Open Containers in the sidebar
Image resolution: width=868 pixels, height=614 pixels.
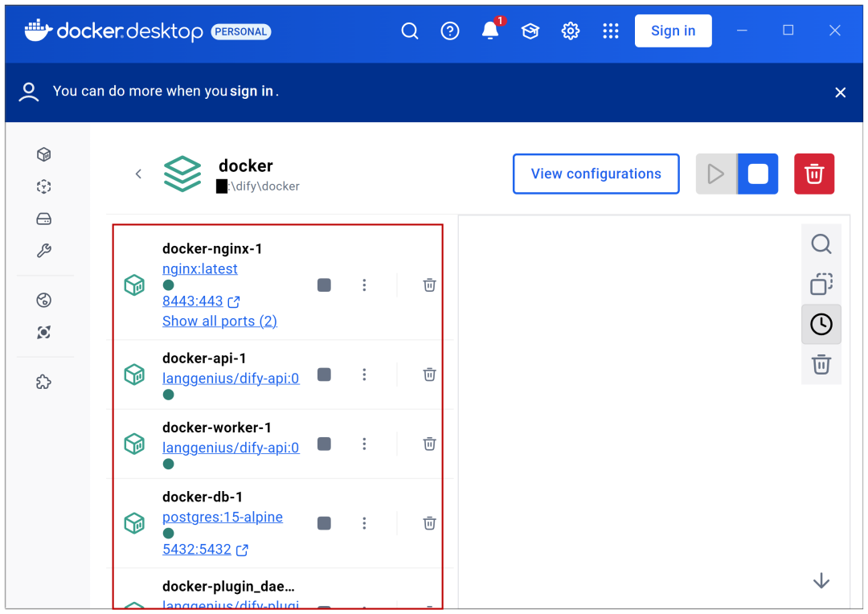44,154
